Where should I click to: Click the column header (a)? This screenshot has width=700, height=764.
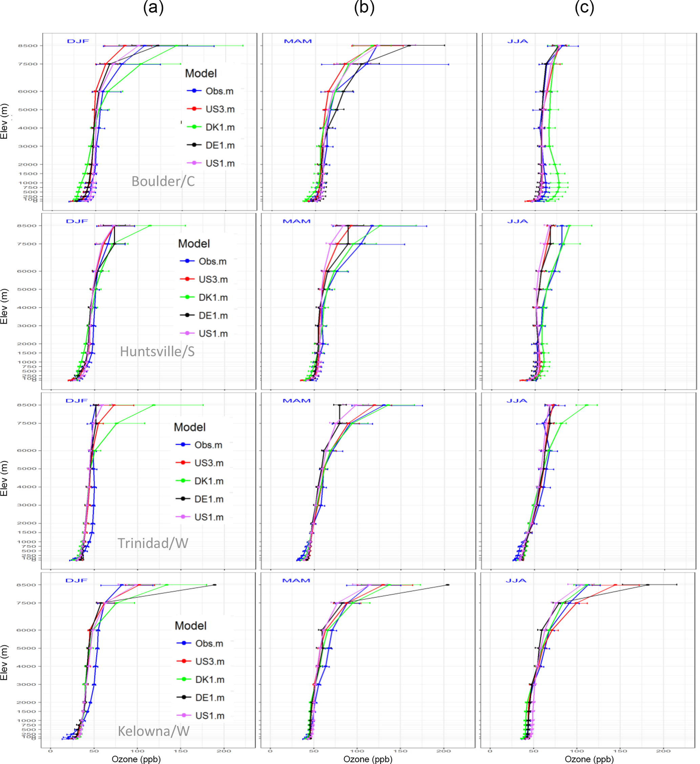153,7
